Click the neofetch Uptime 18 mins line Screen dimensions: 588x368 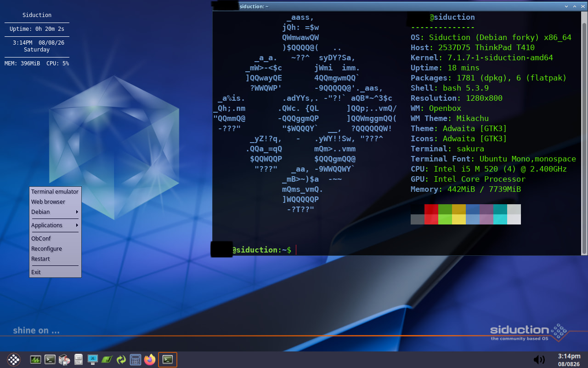tap(445, 68)
